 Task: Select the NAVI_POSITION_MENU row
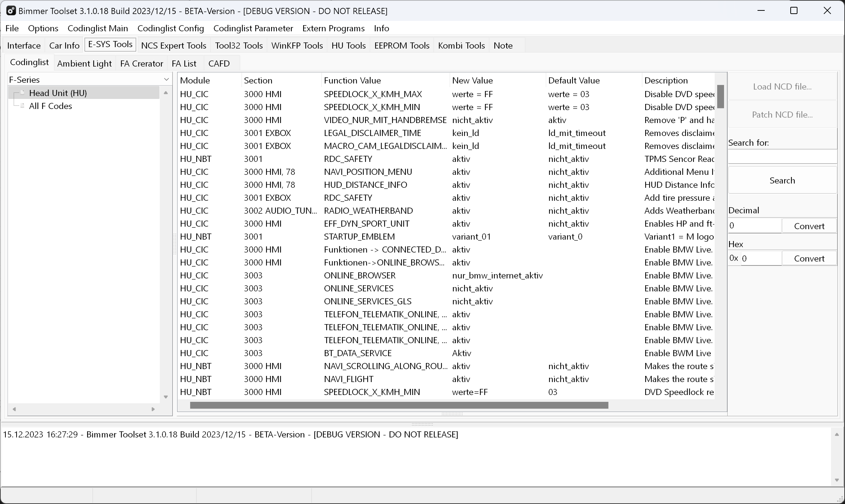446,172
